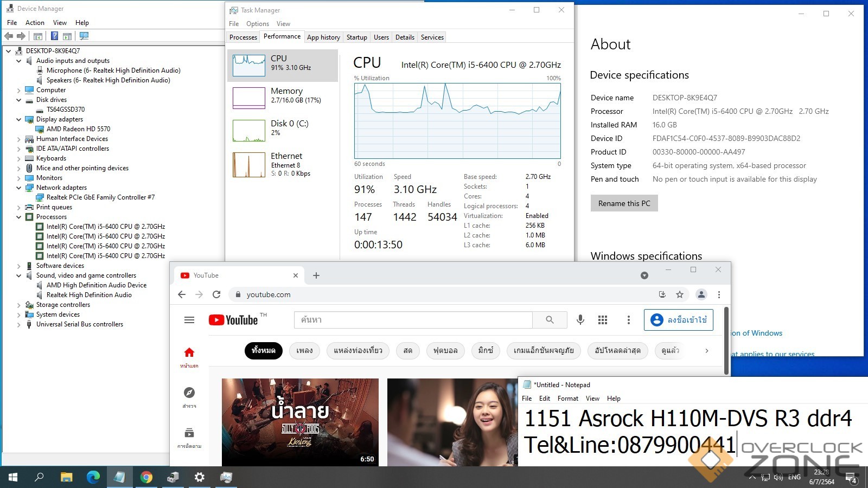This screenshot has height=488, width=868.
Task: Click the Rename this PC button
Action: tap(624, 203)
